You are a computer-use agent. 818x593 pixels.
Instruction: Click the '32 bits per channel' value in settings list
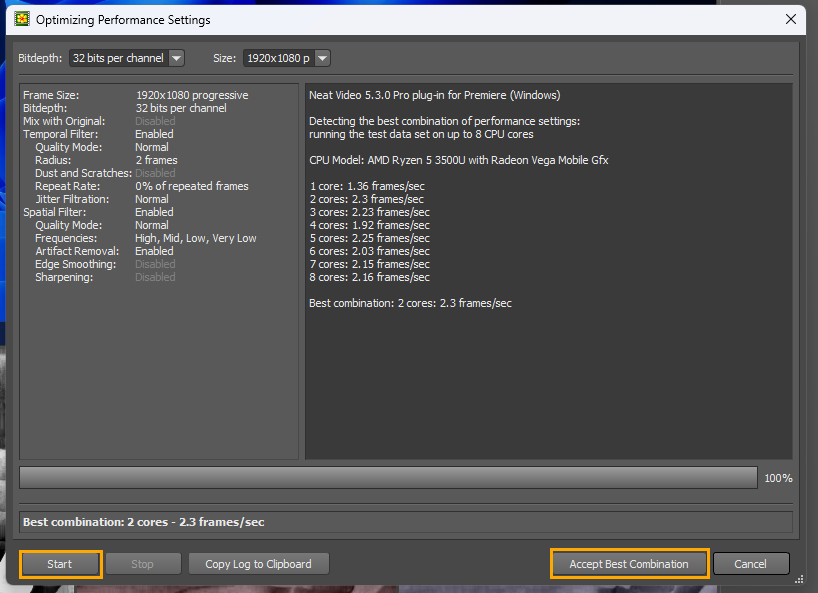click(181, 108)
